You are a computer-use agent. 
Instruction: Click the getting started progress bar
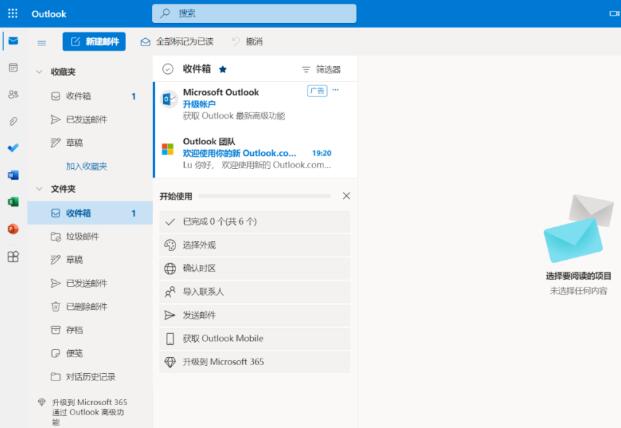pyautogui.click(x=265, y=196)
